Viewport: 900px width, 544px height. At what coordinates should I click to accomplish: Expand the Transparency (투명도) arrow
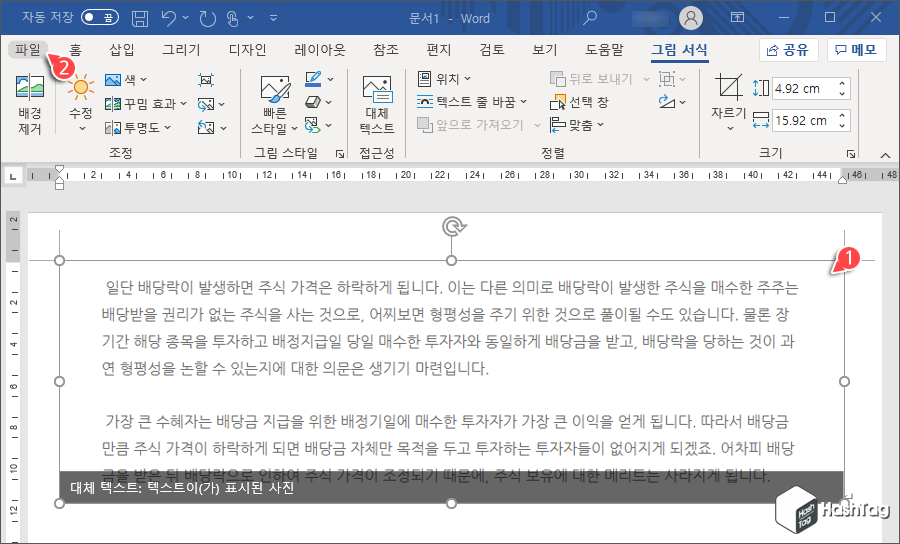[168, 127]
